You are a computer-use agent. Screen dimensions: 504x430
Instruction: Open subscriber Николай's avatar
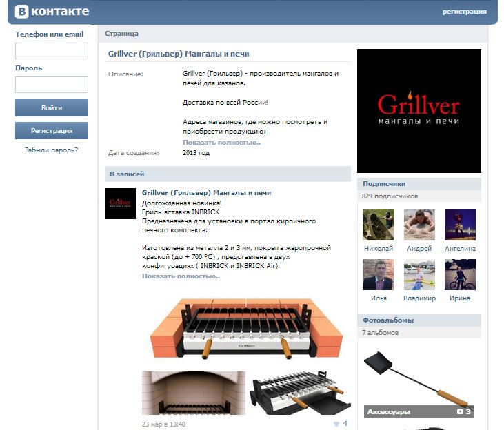378,225
